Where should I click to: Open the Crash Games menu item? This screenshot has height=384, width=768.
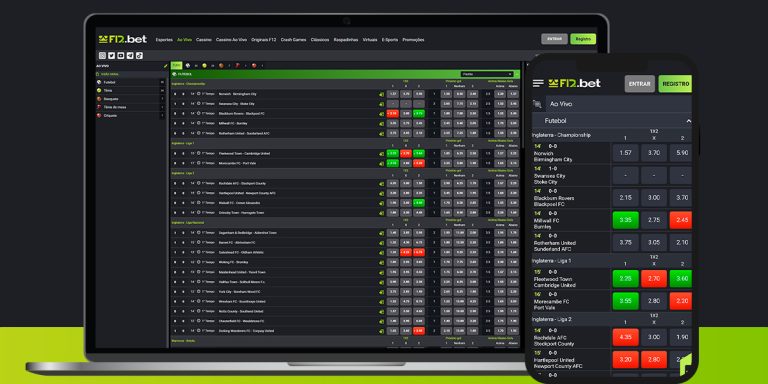pyautogui.click(x=293, y=40)
